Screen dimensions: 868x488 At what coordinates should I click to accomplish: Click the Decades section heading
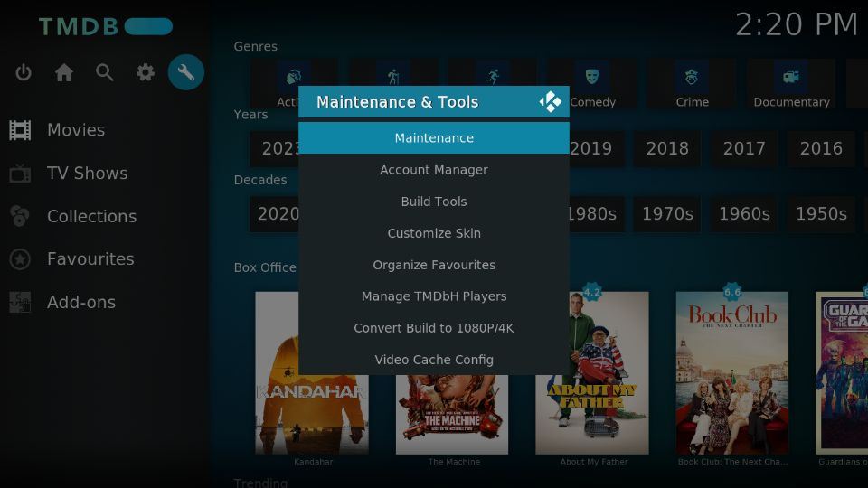point(260,180)
